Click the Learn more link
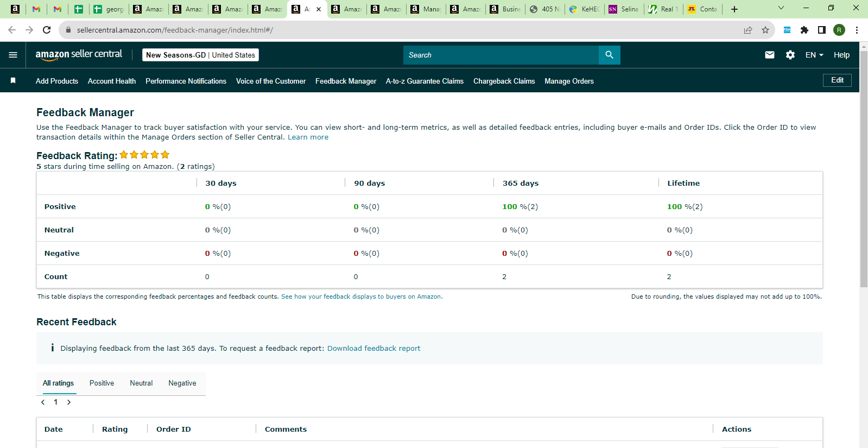 [x=308, y=137]
